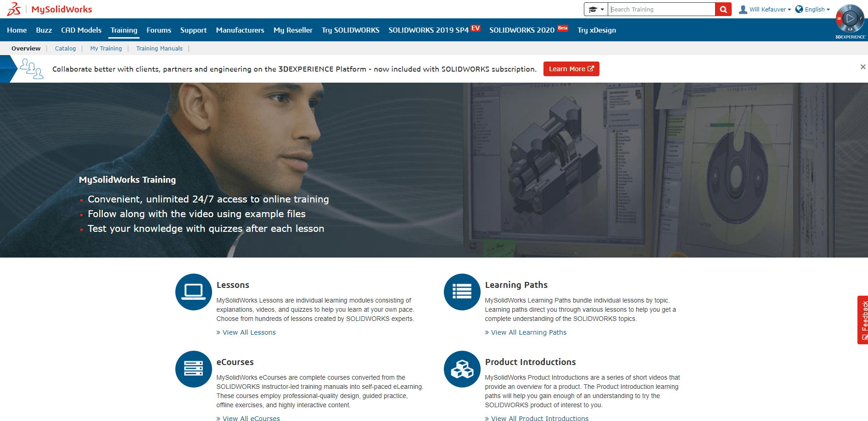Open the View All eCourses link
This screenshot has width=868, height=421.
[248, 418]
